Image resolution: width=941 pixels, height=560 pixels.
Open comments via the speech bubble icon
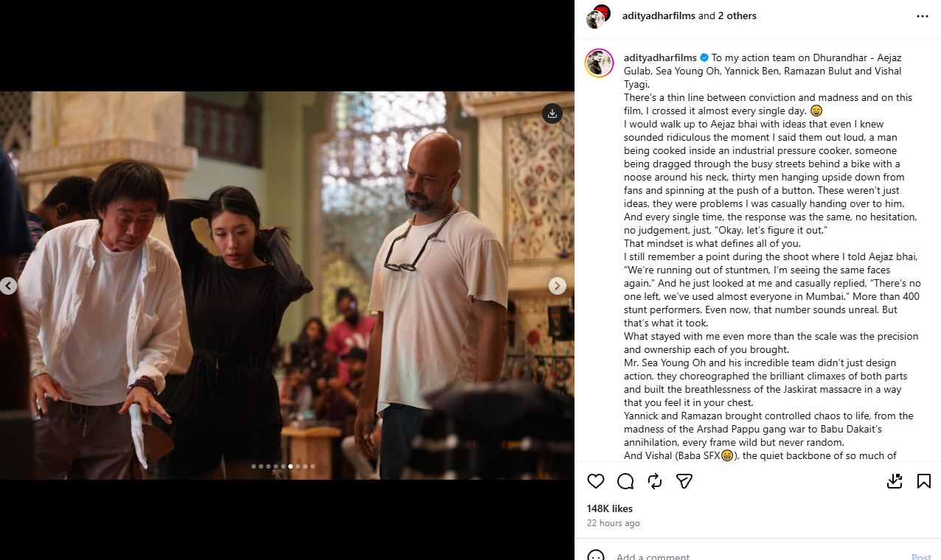pyautogui.click(x=625, y=481)
